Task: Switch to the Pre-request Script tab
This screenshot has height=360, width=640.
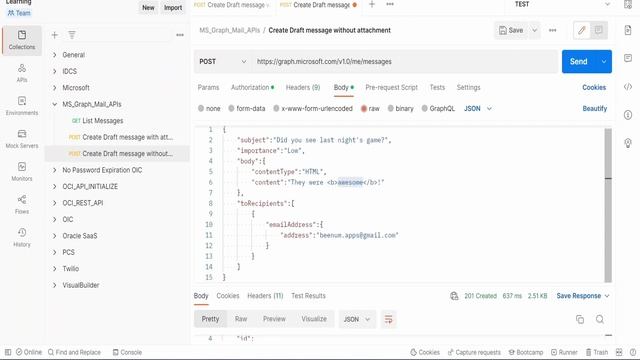Action: pyautogui.click(x=391, y=87)
